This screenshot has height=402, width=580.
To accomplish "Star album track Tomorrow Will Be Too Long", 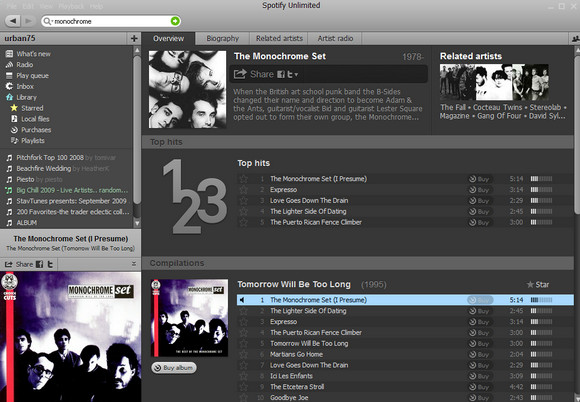I will click(x=243, y=344).
